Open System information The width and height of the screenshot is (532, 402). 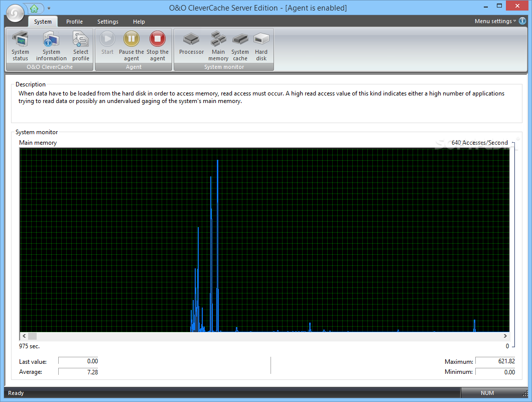pos(51,46)
